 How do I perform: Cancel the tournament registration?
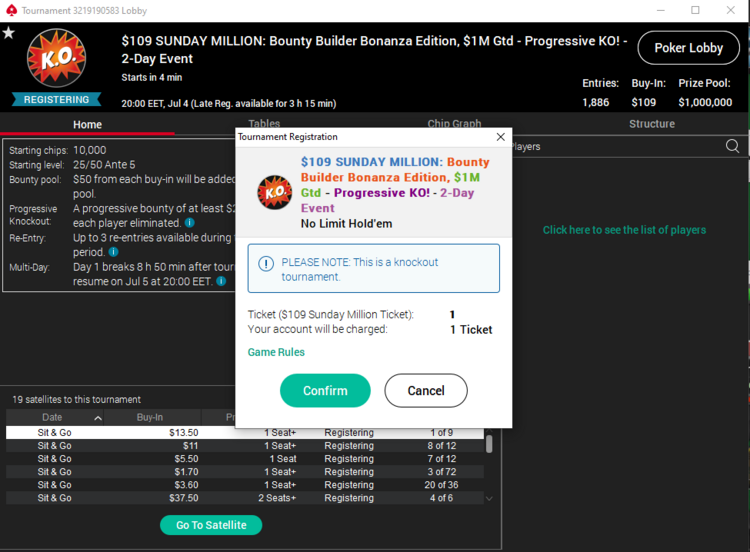[x=426, y=390]
